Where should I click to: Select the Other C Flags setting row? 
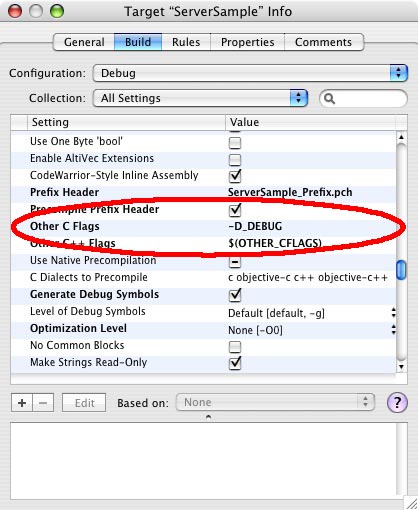tap(203, 226)
